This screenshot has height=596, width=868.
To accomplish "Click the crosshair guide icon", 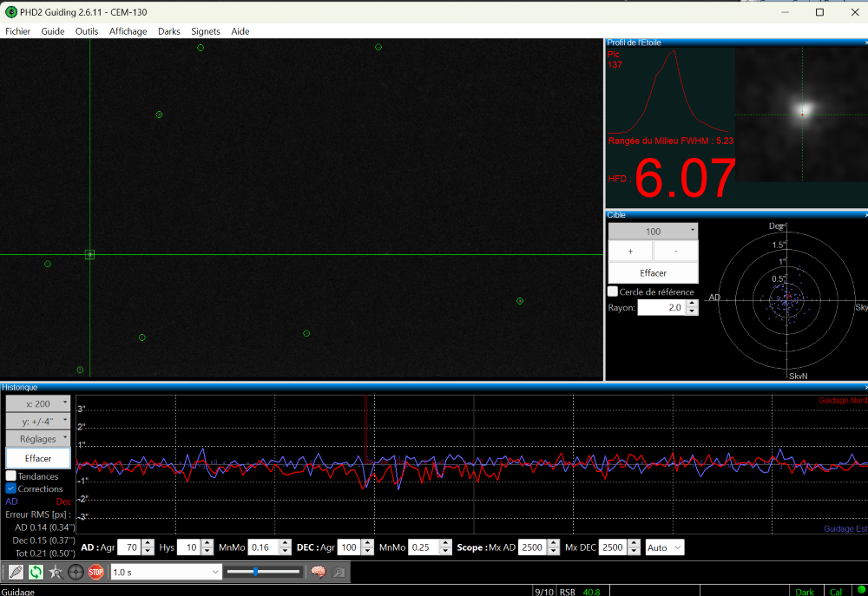I will click(76, 572).
